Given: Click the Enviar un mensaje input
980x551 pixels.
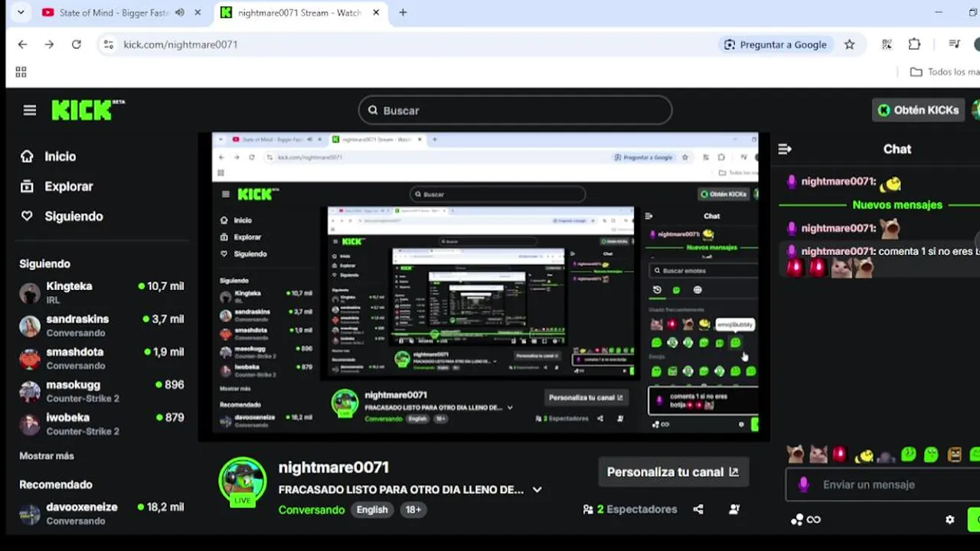Looking at the screenshot, I should (884, 484).
